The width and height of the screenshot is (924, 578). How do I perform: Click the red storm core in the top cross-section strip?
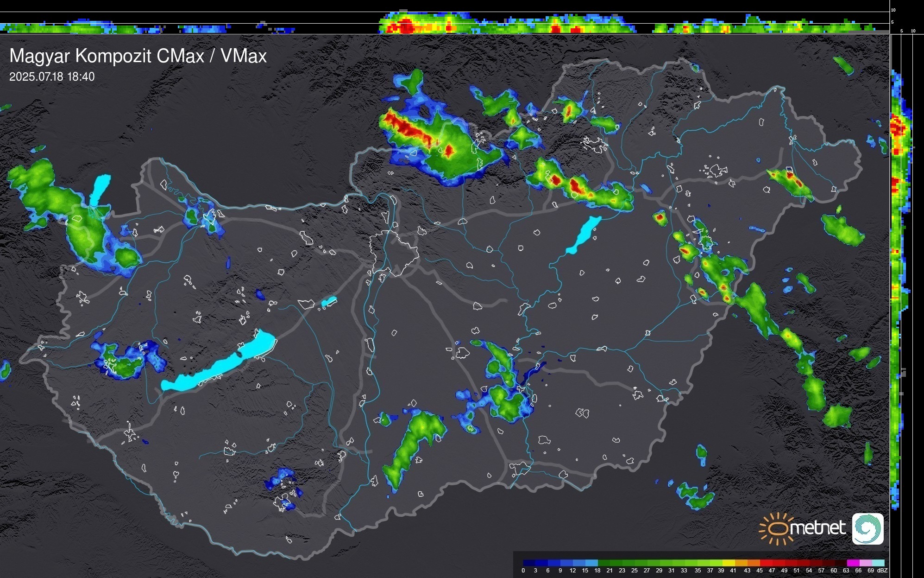point(406,26)
